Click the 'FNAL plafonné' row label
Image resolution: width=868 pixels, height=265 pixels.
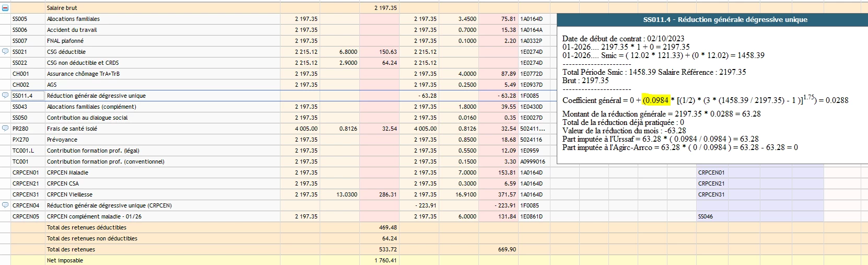pos(65,41)
